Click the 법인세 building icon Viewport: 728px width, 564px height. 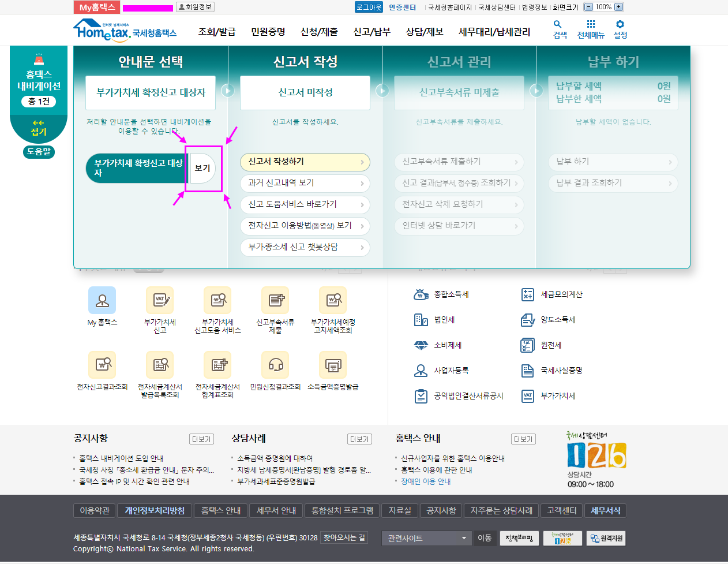421,320
